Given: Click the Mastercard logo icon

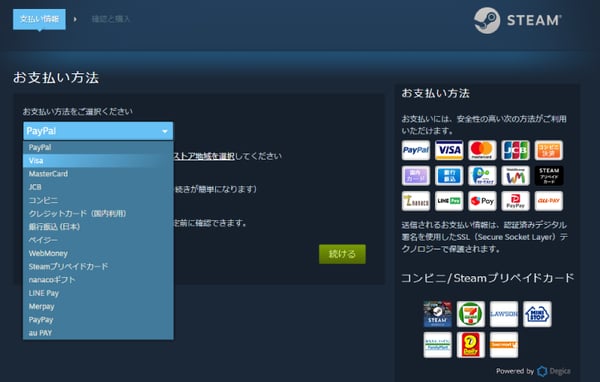Looking at the screenshot, I should point(482,150).
